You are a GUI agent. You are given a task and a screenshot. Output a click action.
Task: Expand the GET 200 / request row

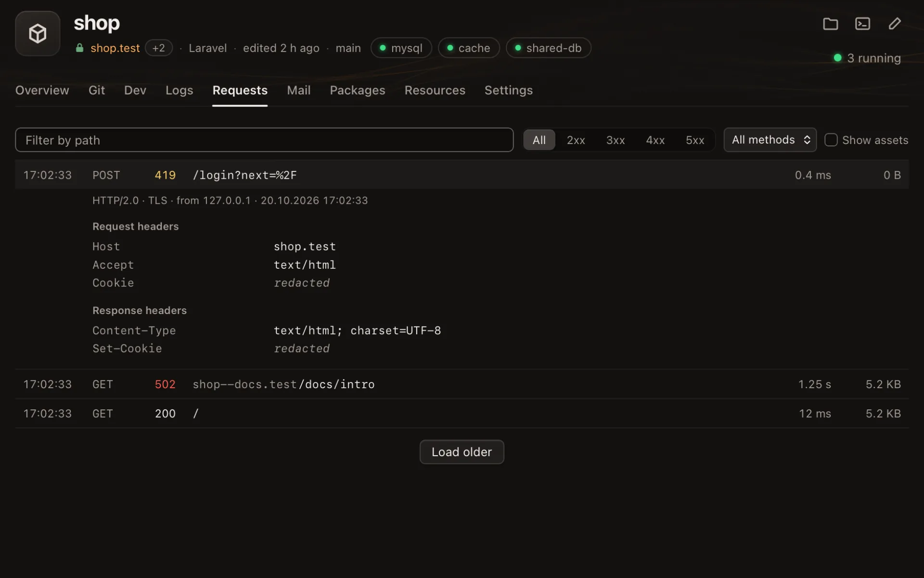coord(462,414)
